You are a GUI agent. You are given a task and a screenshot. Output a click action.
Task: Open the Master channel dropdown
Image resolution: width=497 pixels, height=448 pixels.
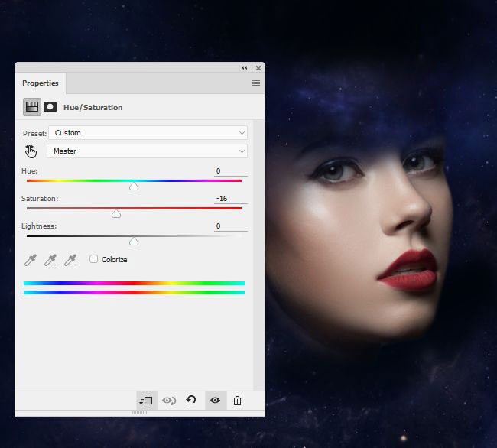147,151
